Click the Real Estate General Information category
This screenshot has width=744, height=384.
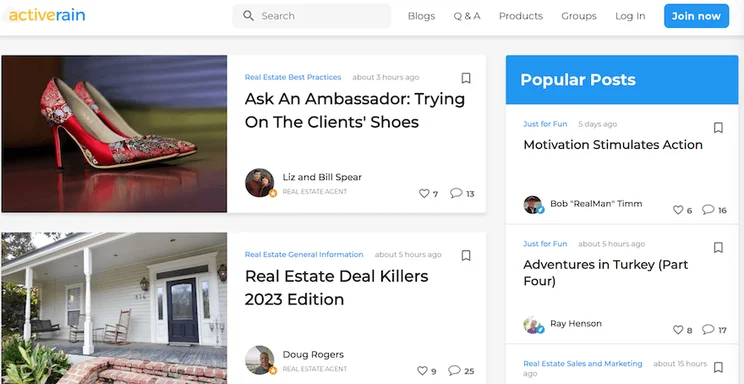(304, 254)
